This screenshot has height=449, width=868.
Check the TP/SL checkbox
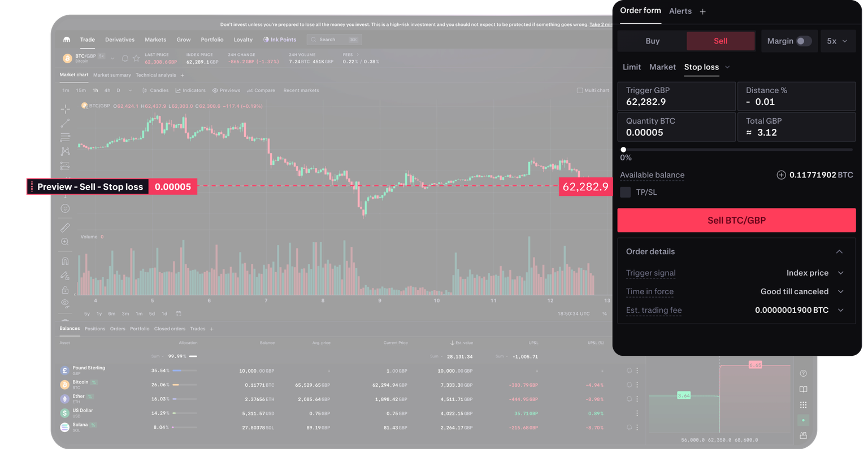[625, 192]
